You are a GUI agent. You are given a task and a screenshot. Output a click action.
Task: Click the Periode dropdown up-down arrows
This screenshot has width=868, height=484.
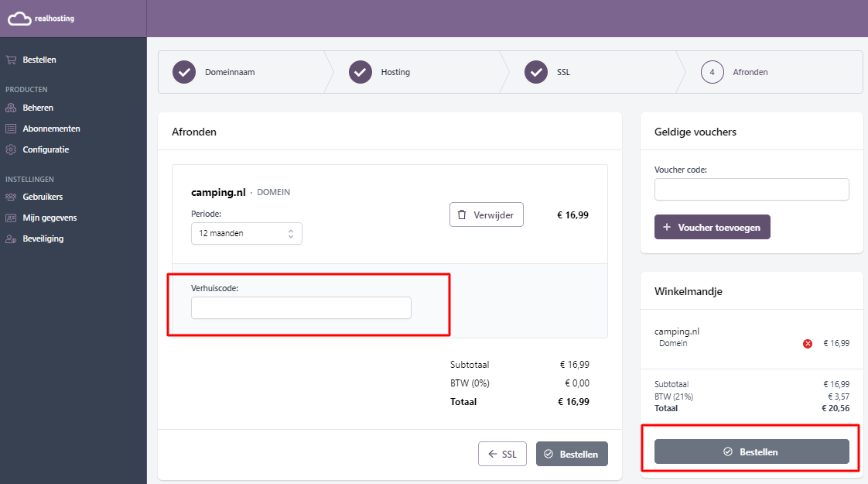[x=291, y=233]
